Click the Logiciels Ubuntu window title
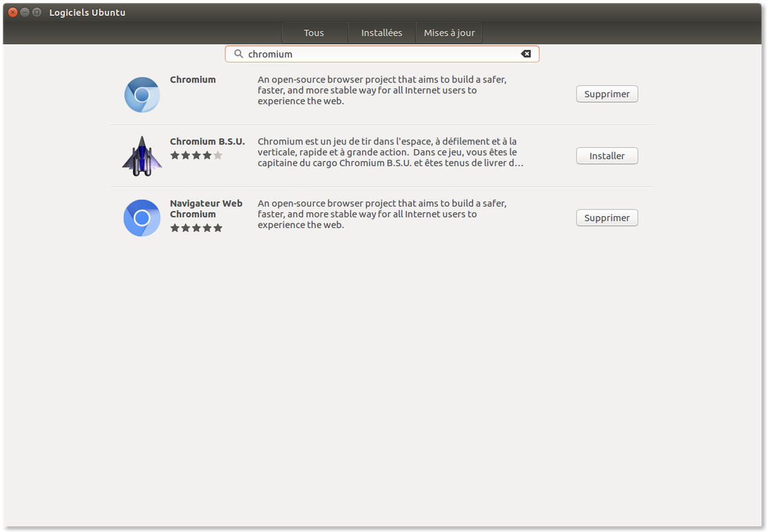 (87, 13)
